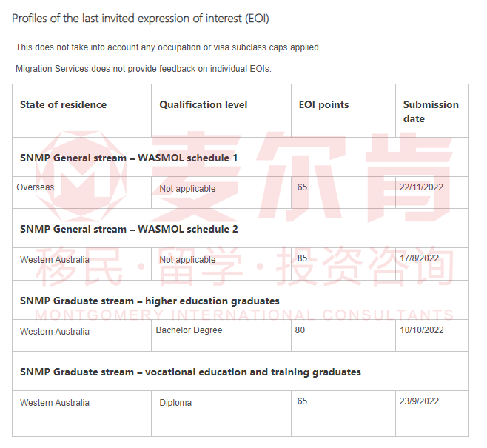
Task: Click the date 22/11/2022
Action: 421,187
